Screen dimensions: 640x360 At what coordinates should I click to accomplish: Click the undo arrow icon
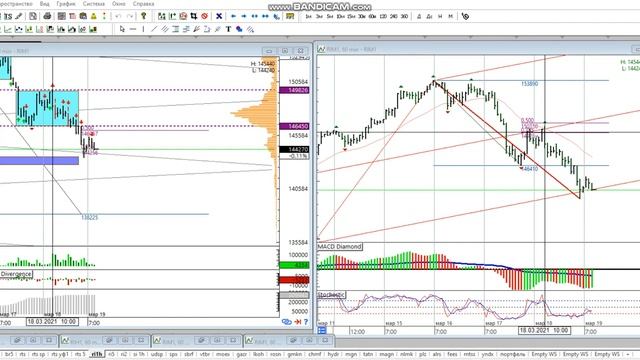pos(118,16)
